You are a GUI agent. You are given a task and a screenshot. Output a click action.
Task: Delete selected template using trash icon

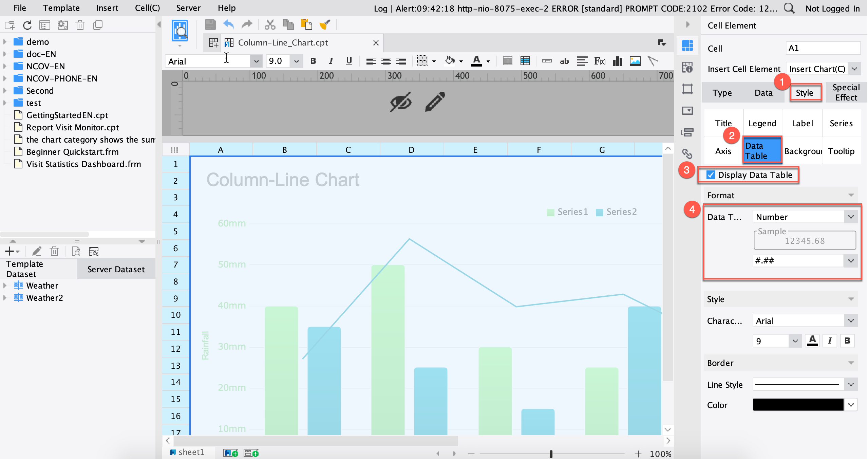pos(80,25)
